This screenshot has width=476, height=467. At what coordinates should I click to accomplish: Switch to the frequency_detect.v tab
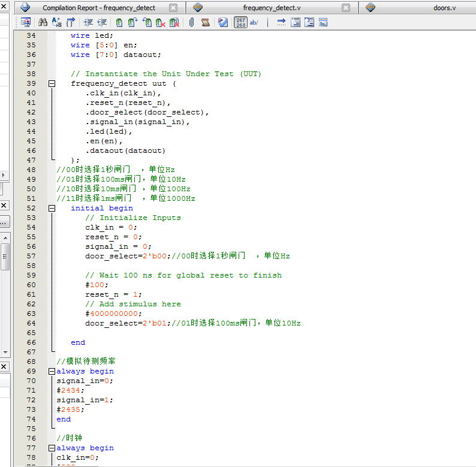pos(272,8)
